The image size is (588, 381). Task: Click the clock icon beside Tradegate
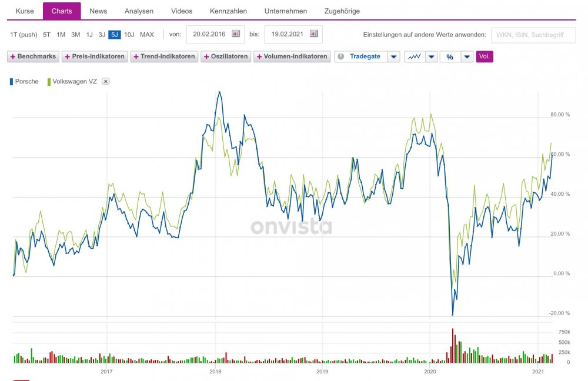tap(341, 56)
